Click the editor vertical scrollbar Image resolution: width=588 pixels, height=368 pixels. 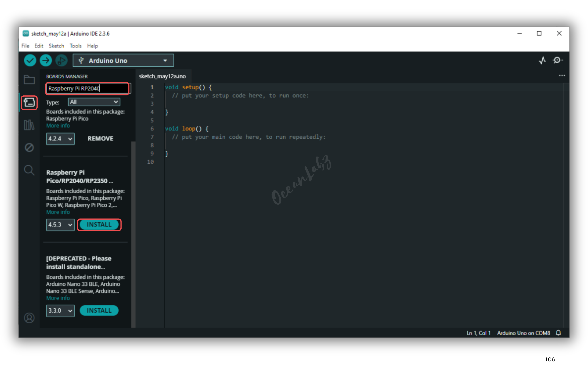566,205
